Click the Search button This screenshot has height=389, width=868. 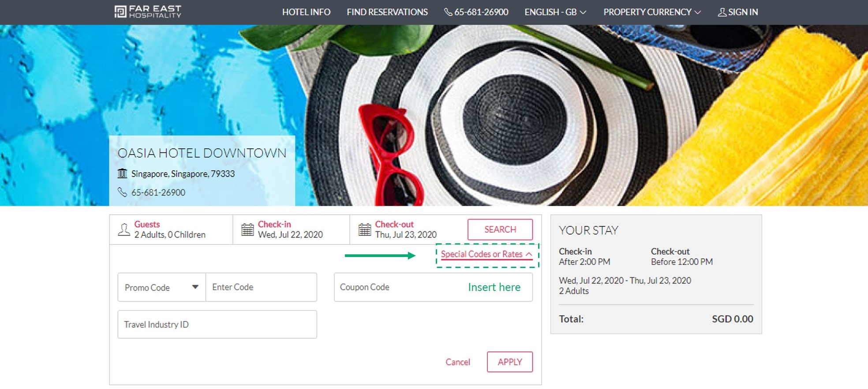[500, 230]
